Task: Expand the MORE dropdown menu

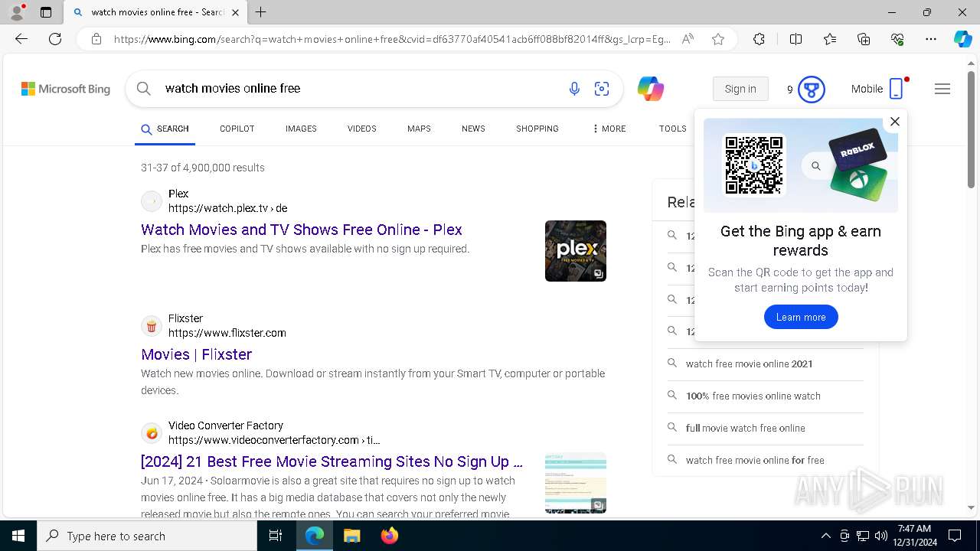Action: pos(609,129)
